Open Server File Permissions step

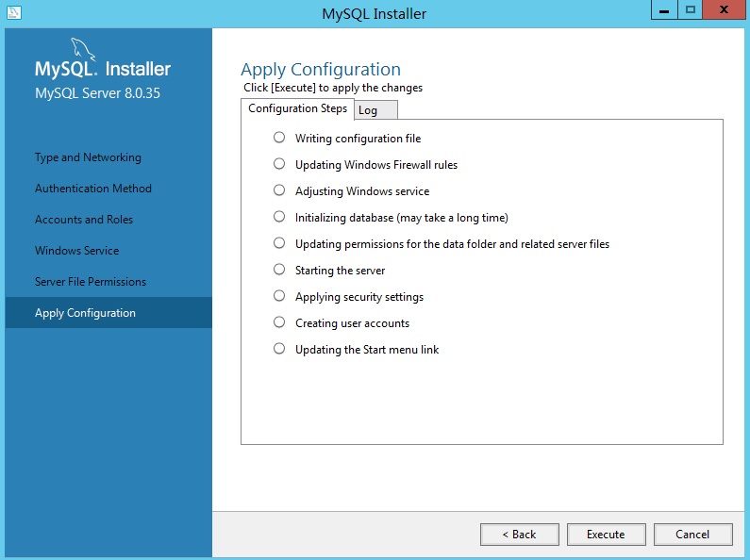pyautogui.click(x=91, y=282)
